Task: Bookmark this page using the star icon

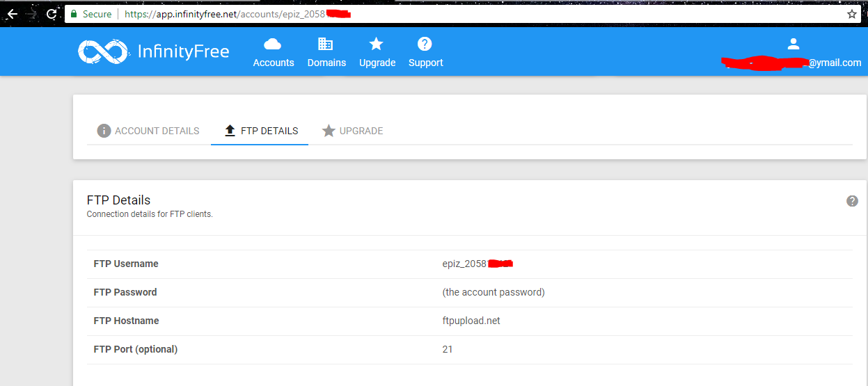Action: pos(852,14)
